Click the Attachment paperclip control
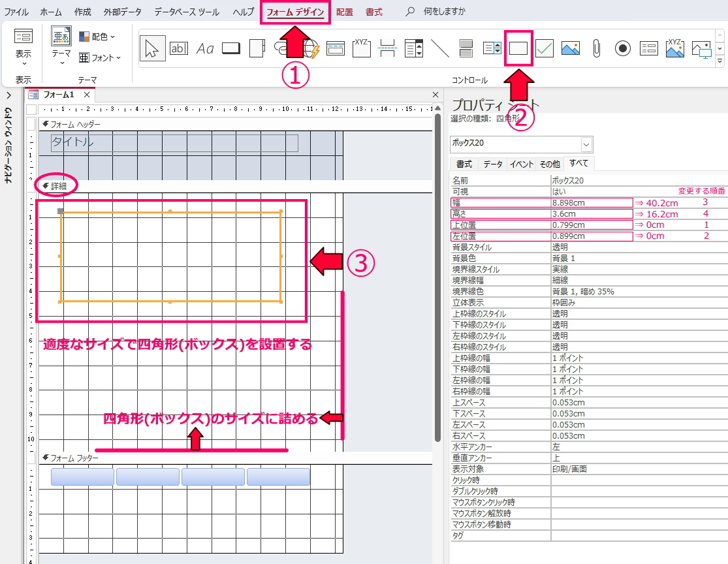This screenshot has height=564, width=728. click(x=596, y=48)
